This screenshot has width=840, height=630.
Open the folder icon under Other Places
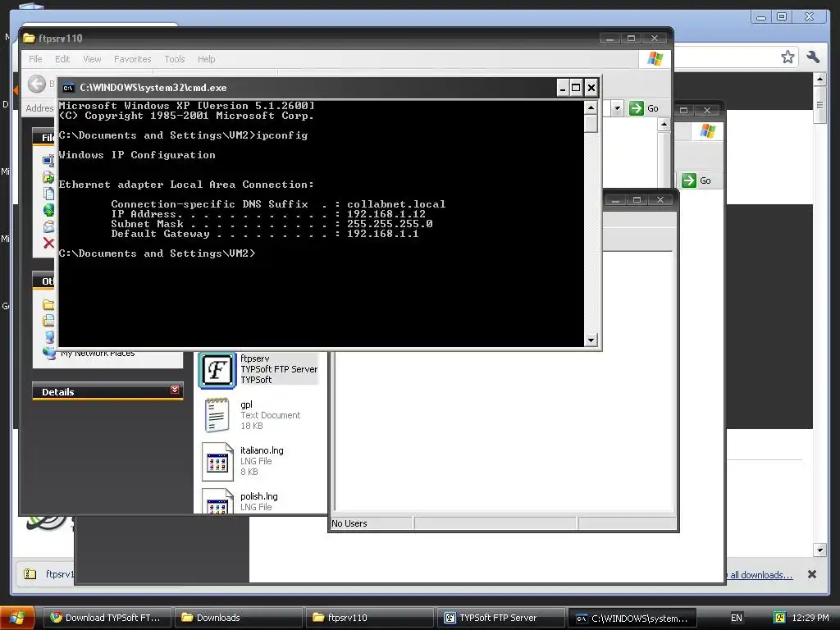[x=48, y=304]
